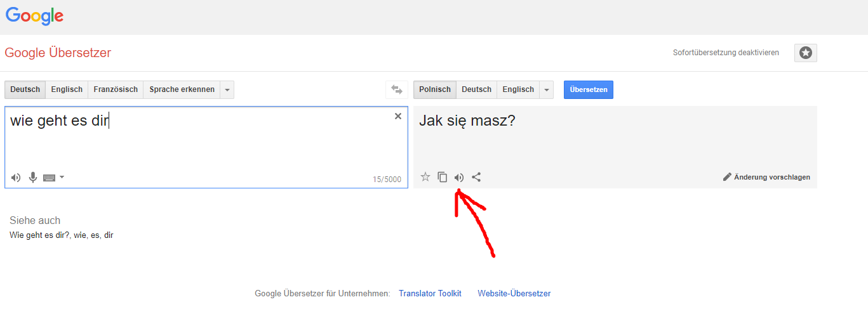Open the virtual keyboard icon

coord(50,178)
